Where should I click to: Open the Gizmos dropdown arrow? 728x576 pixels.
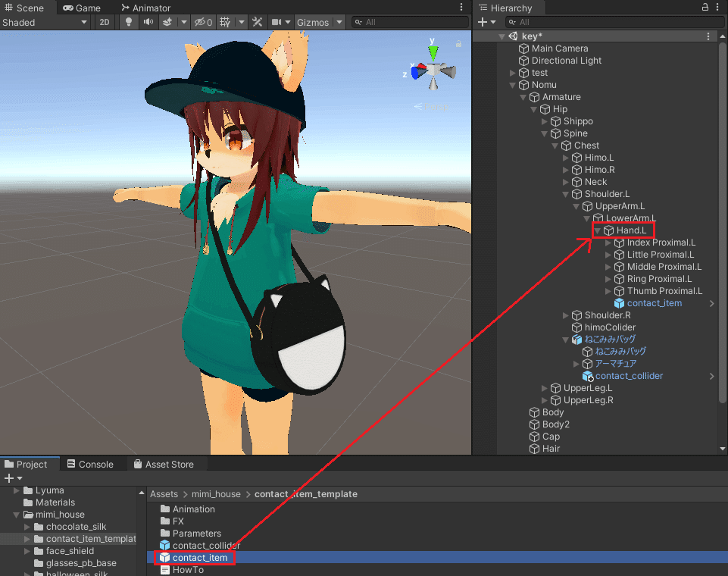coord(339,22)
